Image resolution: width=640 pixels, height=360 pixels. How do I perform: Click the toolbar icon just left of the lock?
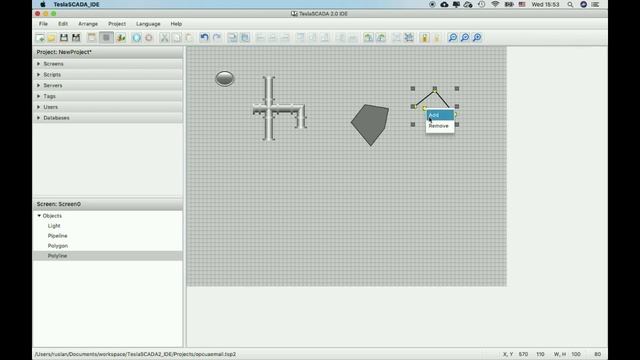[409, 38]
